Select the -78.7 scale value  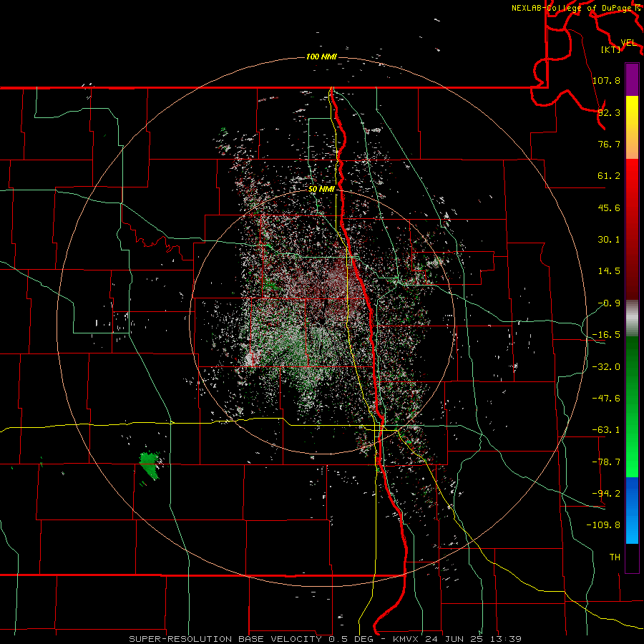606,462
